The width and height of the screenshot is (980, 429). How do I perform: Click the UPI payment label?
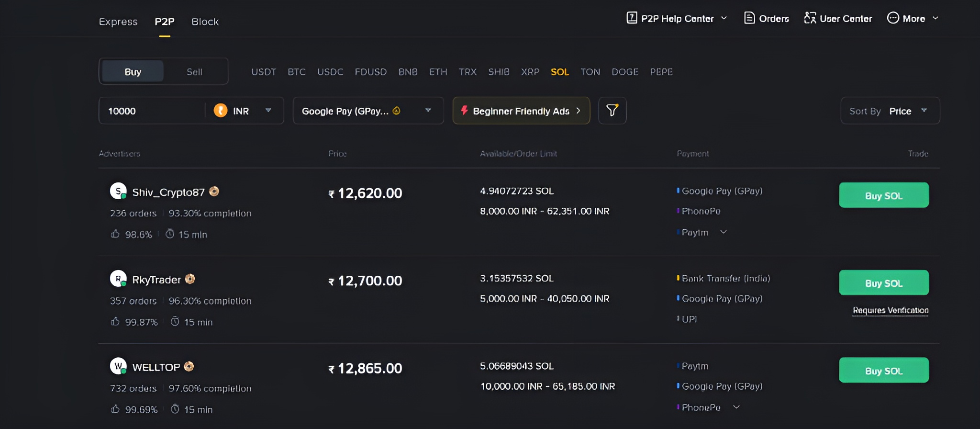coord(689,319)
